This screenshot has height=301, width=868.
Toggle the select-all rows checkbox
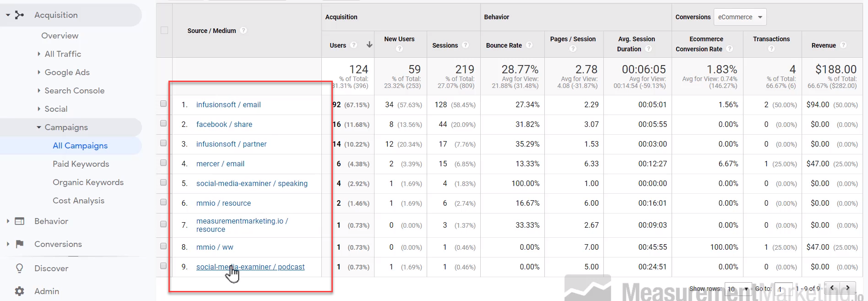(x=164, y=30)
